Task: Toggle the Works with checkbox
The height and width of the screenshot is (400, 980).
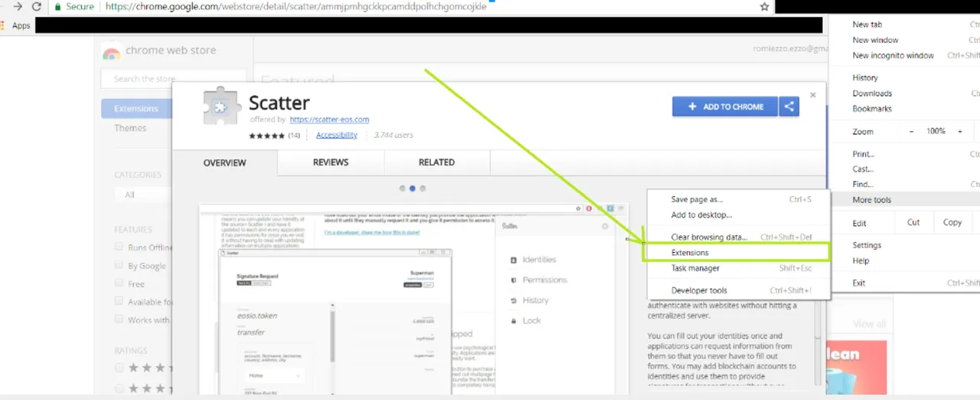Action: [x=119, y=320]
